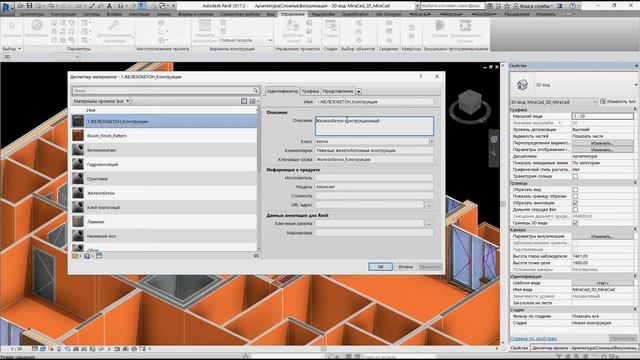Viewport: 640px width, 360px height.
Task: Open help in the Material Browser dialog
Action: [x=420, y=76]
